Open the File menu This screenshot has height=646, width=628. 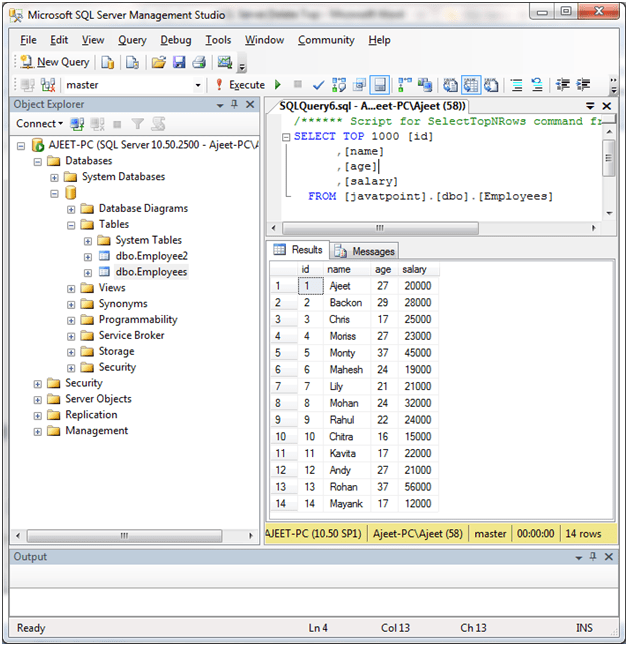pyautogui.click(x=28, y=40)
